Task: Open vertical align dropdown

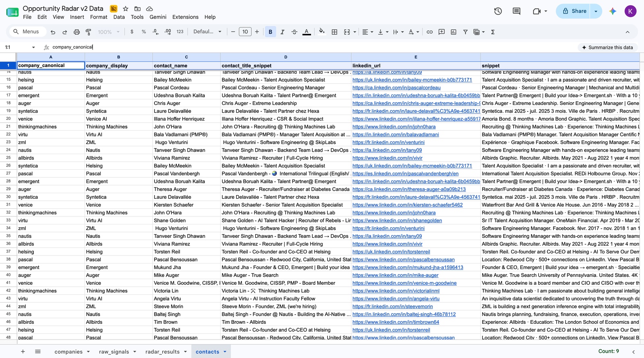Action: tap(383, 32)
